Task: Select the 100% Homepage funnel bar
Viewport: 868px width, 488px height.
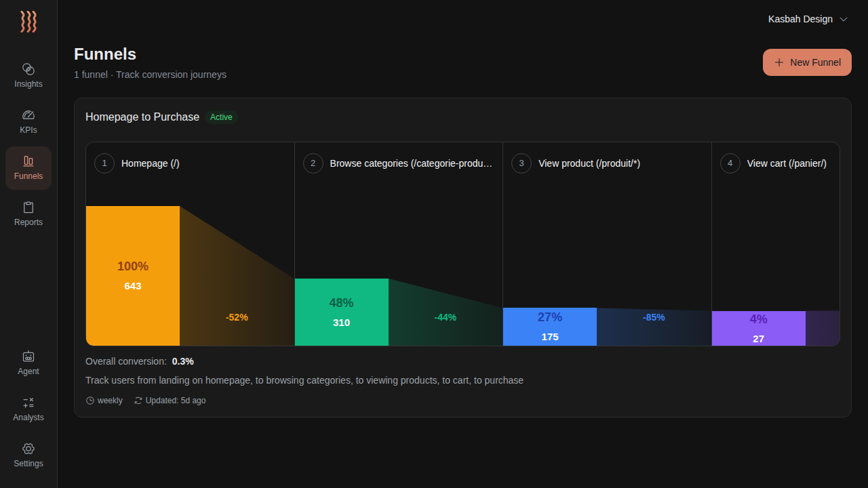Action: pos(132,276)
